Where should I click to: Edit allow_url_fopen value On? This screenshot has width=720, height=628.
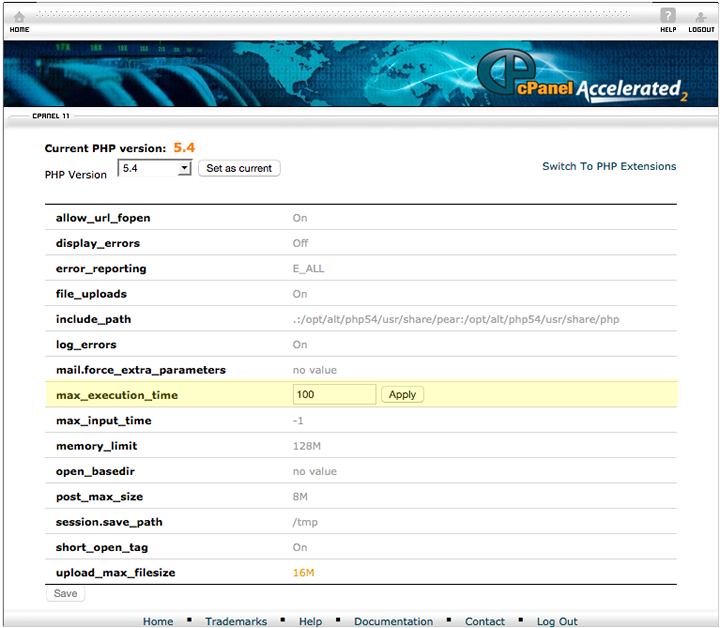coord(300,218)
